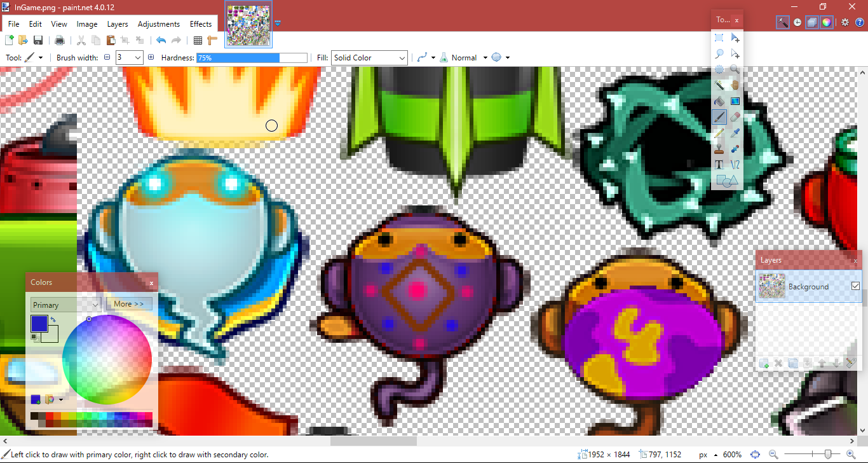Open the Effects menu
868x463 pixels.
(201, 24)
